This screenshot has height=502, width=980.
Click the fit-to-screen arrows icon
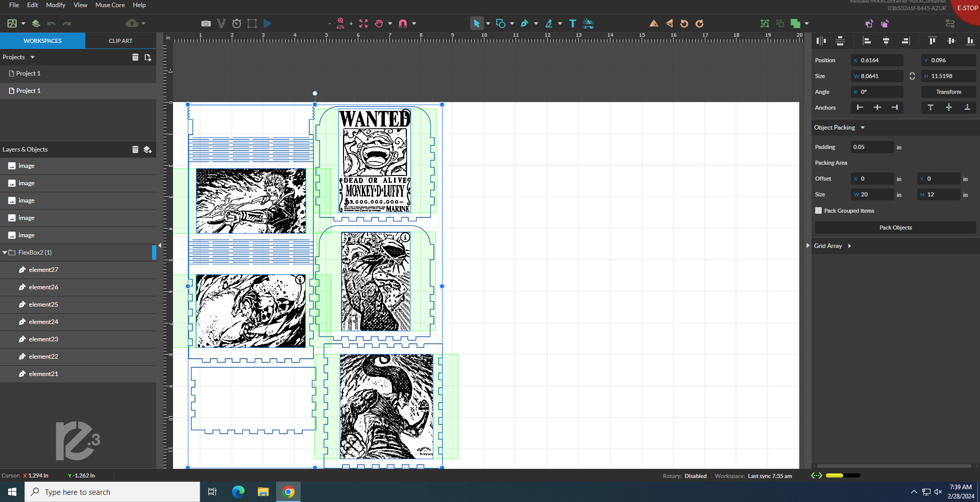(363, 23)
